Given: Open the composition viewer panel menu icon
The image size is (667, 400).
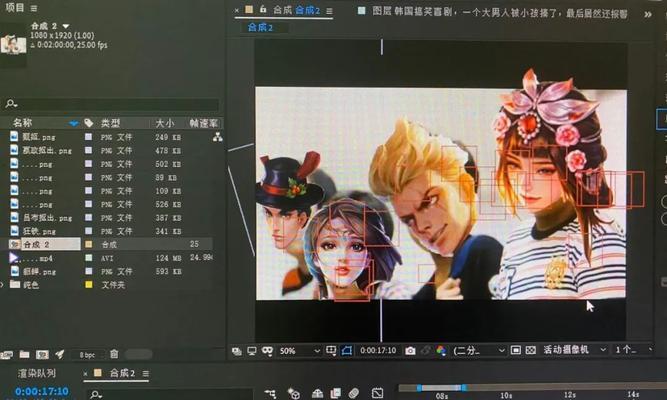Looking at the screenshot, I should click(329, 11).
